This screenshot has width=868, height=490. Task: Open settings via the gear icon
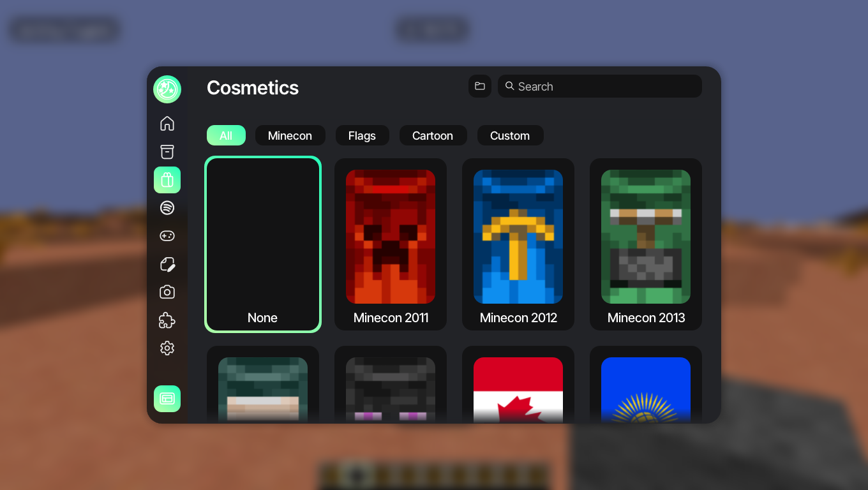(167, 348)
